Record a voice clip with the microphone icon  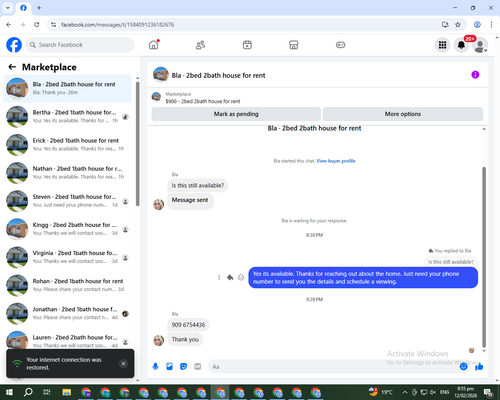pyautogui.click(x=155, y=367)
